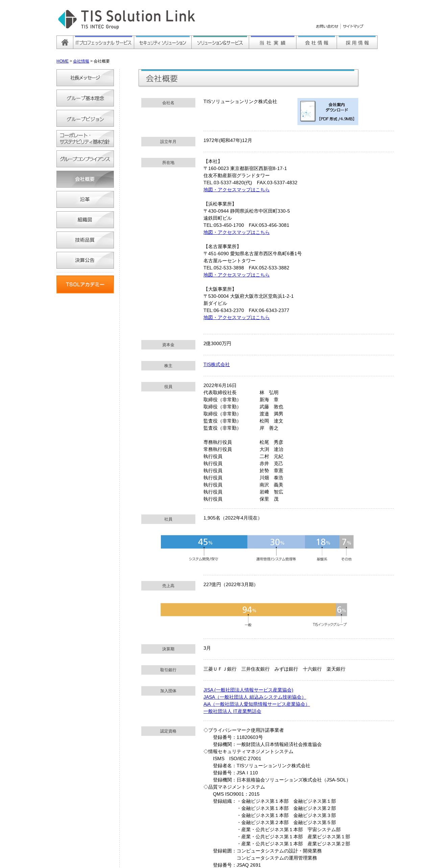Open 当社実績 menu item

272,43
